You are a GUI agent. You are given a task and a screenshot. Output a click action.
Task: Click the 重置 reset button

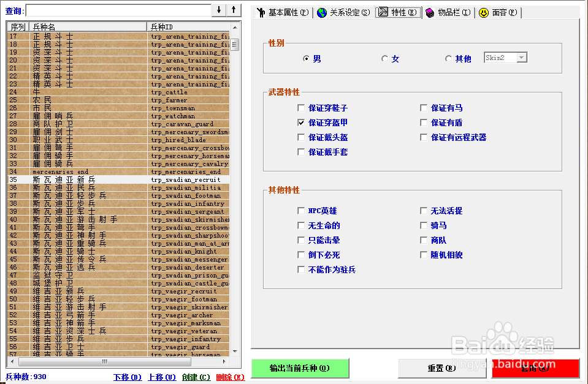point(442,368)
